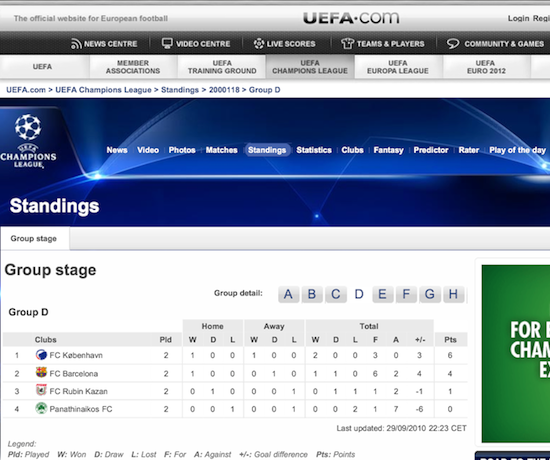550x460 pixels.
Task: Click the Pld column header
Action: click(x=166, y=340)
